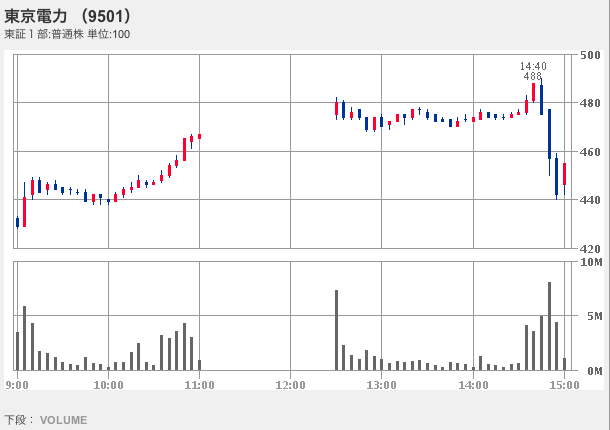This screenshot has width=610, height=430.
Task: Click the 500 price axis label
Action: tap(590, 55)
